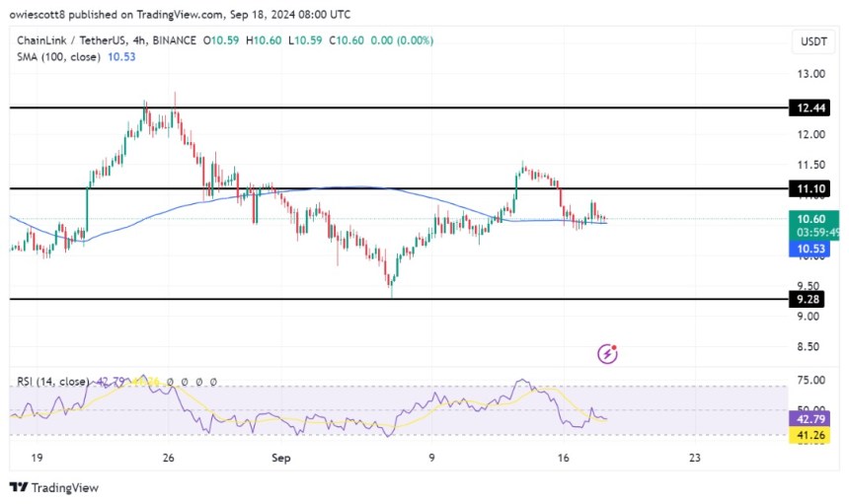Click the 16 date on time axis
849x504 pixels.
pos(565,458)
